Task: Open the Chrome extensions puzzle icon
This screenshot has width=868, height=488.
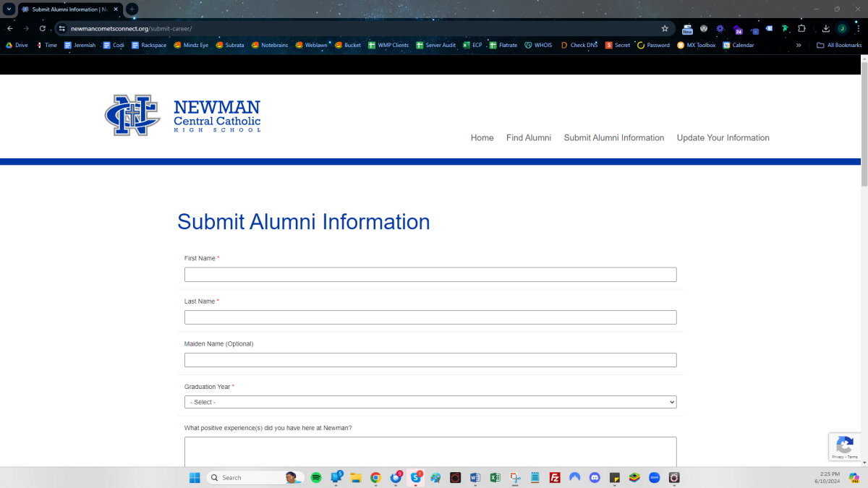Action: click(x=801, y=28)
